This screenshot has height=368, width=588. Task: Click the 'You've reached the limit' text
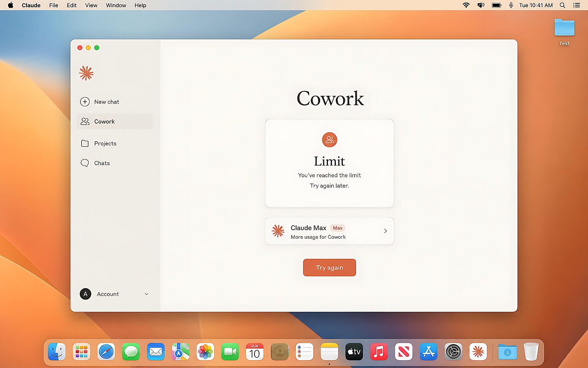[x=329, y=175]
